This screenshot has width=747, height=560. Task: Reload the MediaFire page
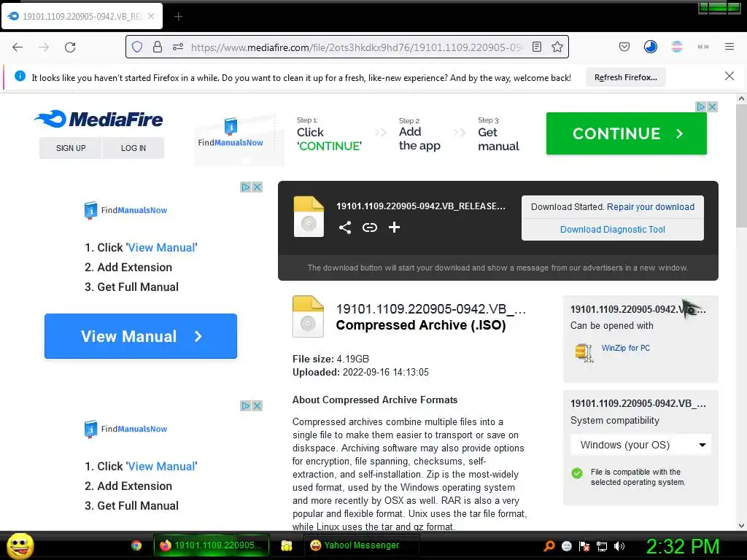click(x=70, y=47)
